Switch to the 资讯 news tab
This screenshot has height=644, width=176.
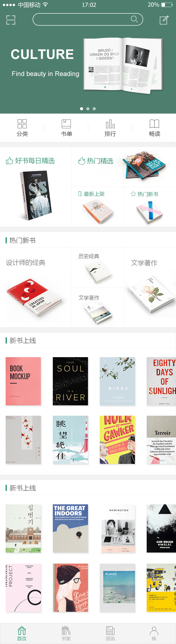[110, 633]
